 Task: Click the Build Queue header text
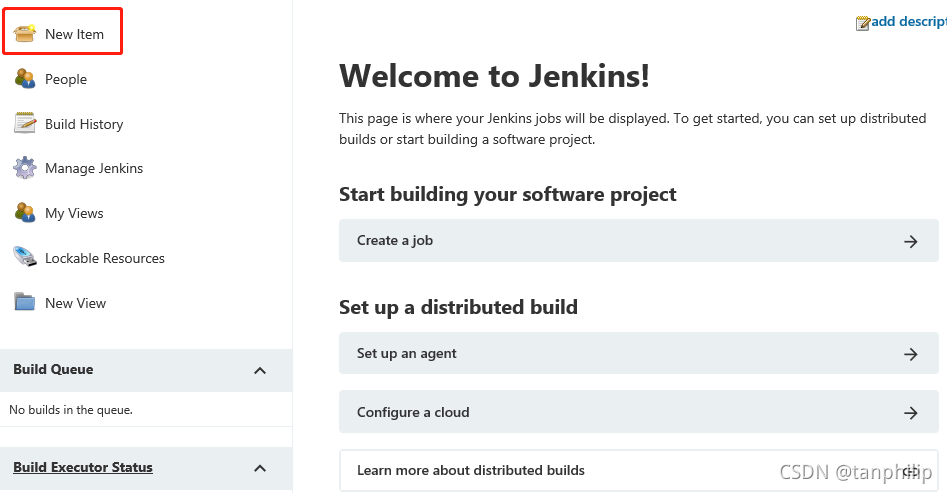tap(53, 369)
